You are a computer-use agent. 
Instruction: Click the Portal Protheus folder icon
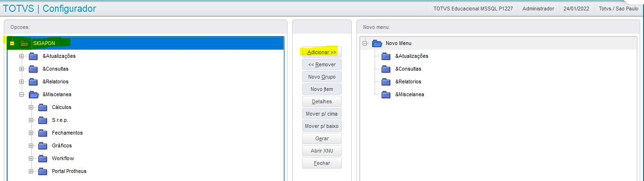tap(43, 172)
